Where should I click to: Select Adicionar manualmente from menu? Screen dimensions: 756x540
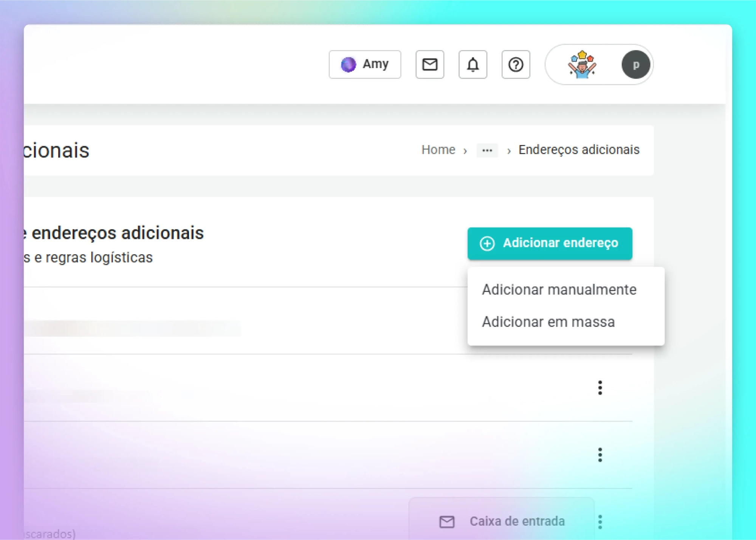559,289
